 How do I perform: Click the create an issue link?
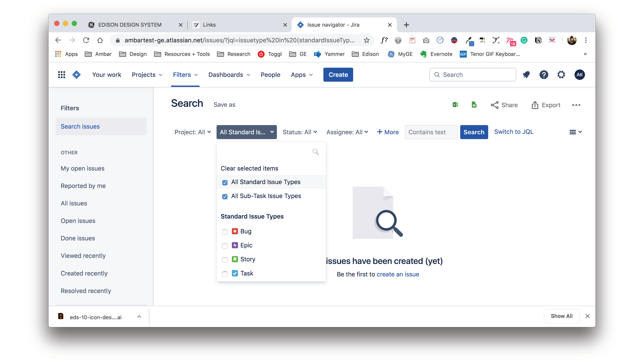point(397,274)
